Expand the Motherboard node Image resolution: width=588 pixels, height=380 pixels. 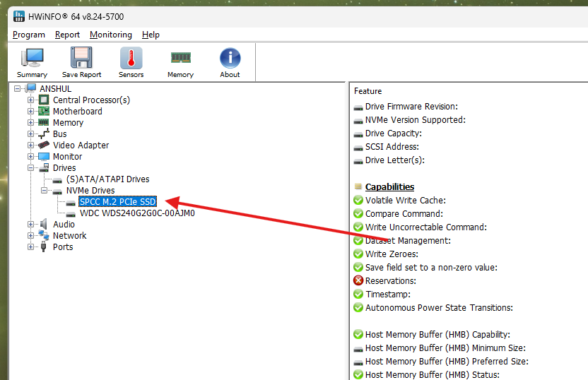point(31,112)
